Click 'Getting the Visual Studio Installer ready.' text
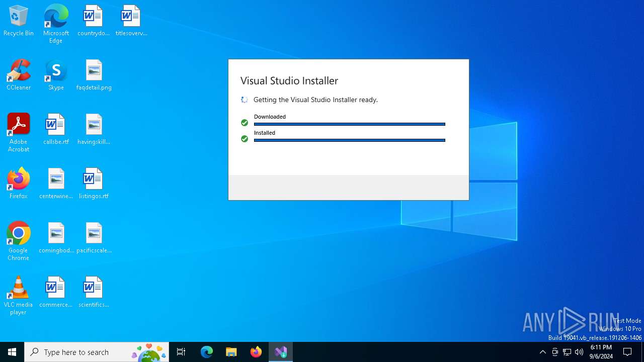The image size is (644, 362). (315, 100)
